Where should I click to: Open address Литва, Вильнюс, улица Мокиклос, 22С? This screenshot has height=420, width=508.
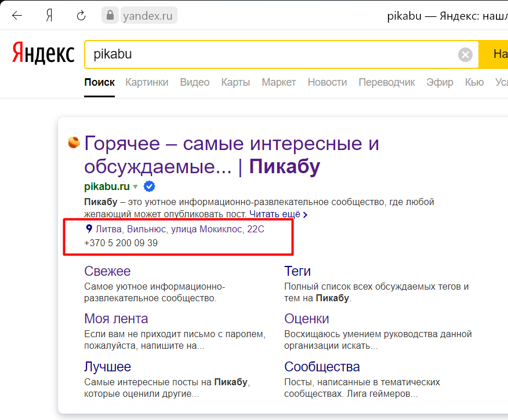180,229
